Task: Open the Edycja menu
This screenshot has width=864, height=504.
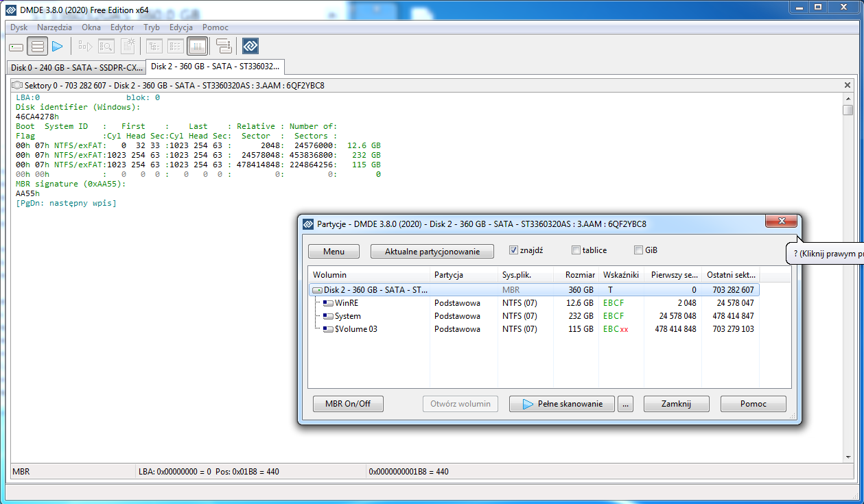Action: (180, 27)
